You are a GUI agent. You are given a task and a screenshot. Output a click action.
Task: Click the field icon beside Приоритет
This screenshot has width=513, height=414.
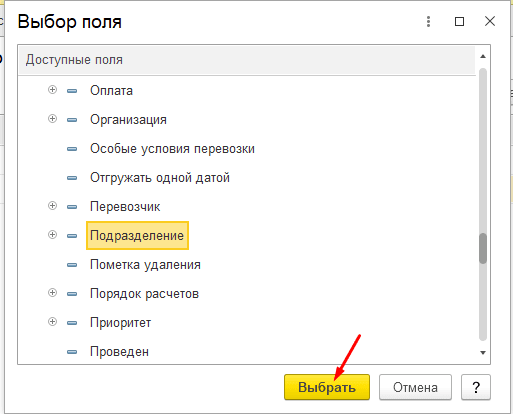click(72, 323)
